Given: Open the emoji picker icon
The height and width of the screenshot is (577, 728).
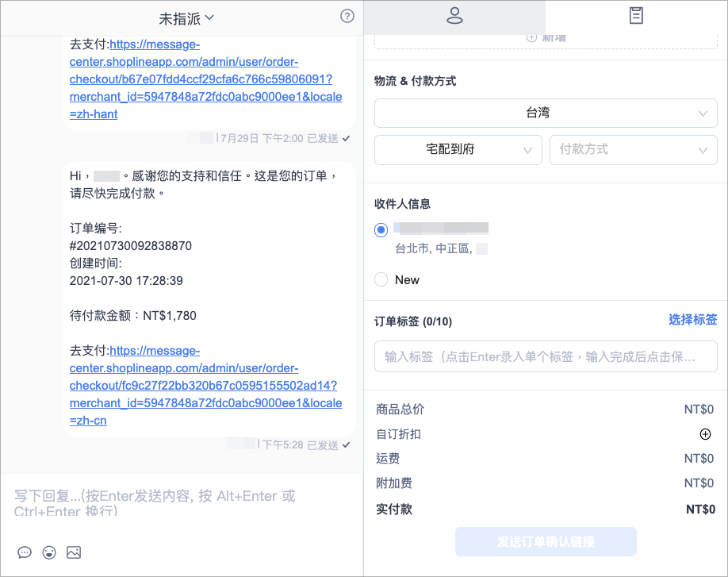Looking at the screenshot, I should click(x=49, y=552).
